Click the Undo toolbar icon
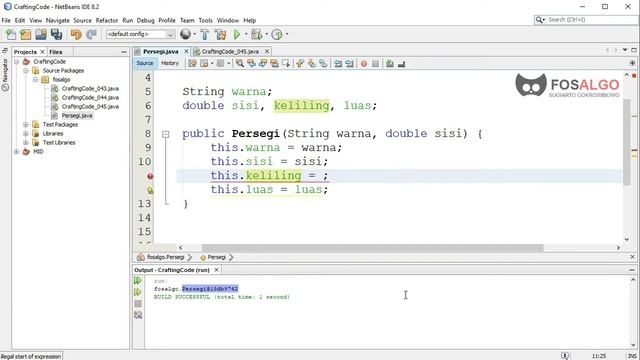The width and height of the screenshot is (640, 360). click(76, 34)
